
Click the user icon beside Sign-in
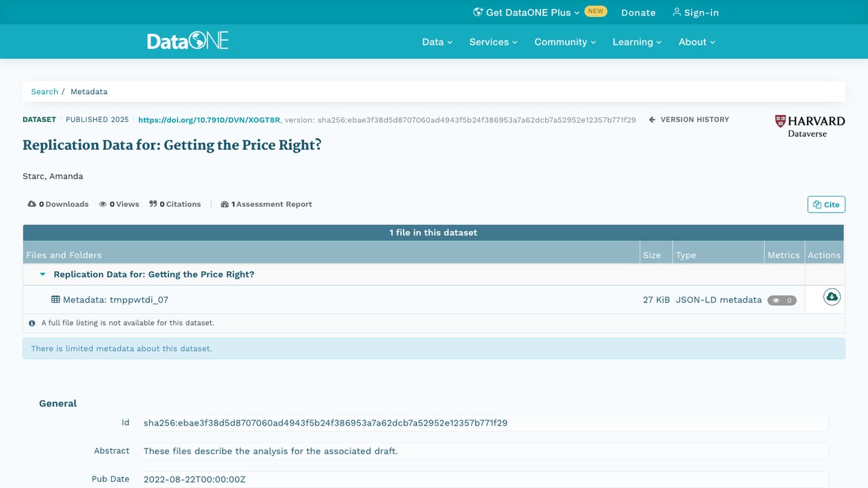point(676,12)
